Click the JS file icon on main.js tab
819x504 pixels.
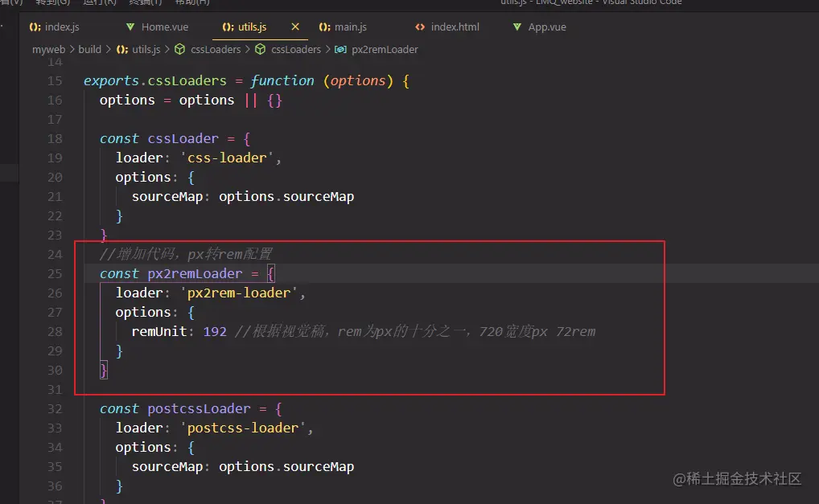324,27
